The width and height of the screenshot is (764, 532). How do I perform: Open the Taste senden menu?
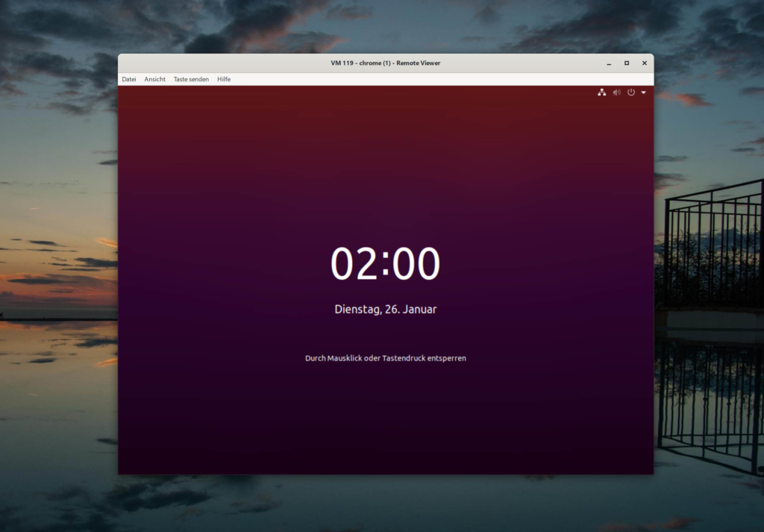(191, 78)
